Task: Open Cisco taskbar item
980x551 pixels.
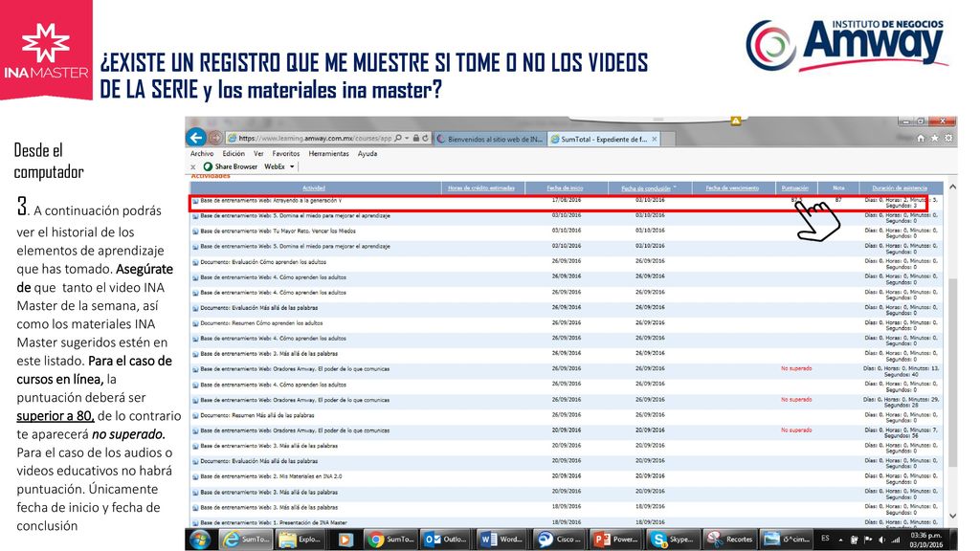Action: 560,540
